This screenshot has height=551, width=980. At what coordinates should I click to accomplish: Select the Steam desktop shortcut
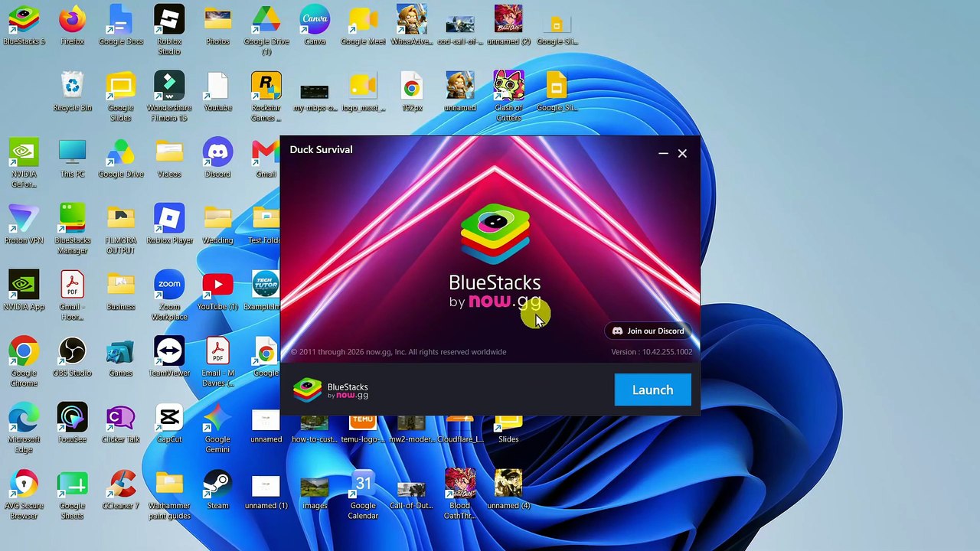(x=217, y=490)
